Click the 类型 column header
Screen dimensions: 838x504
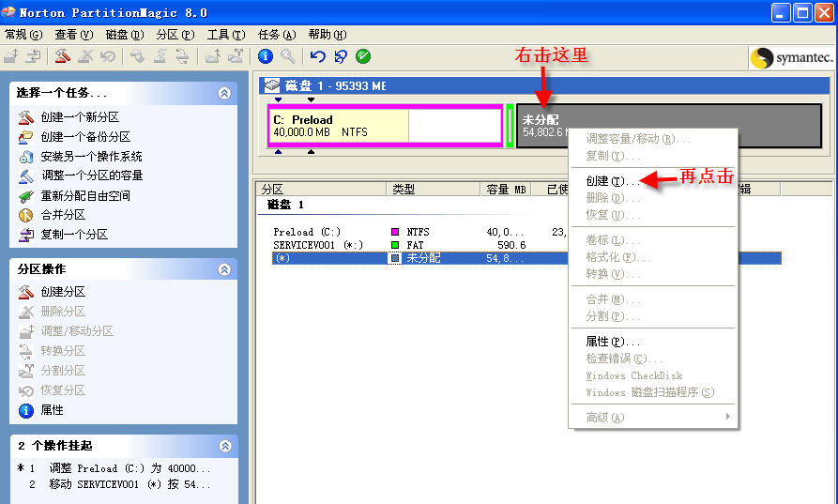[x=434, y=190]
